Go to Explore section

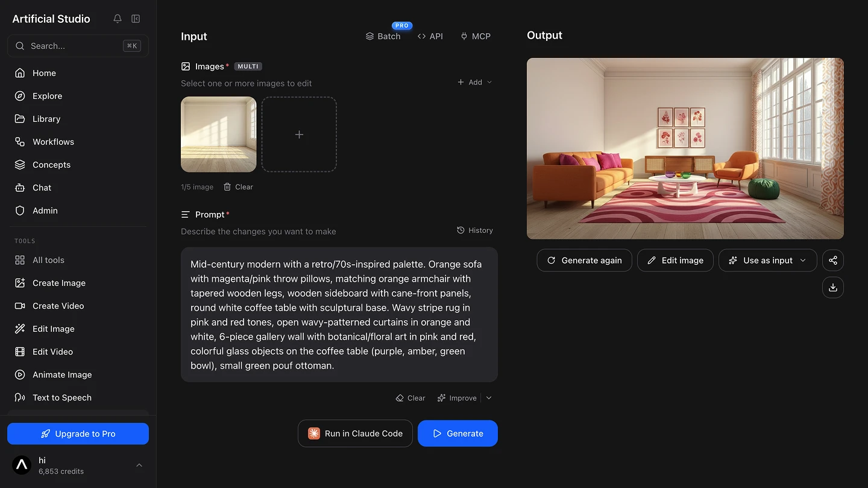coord(78,96)
